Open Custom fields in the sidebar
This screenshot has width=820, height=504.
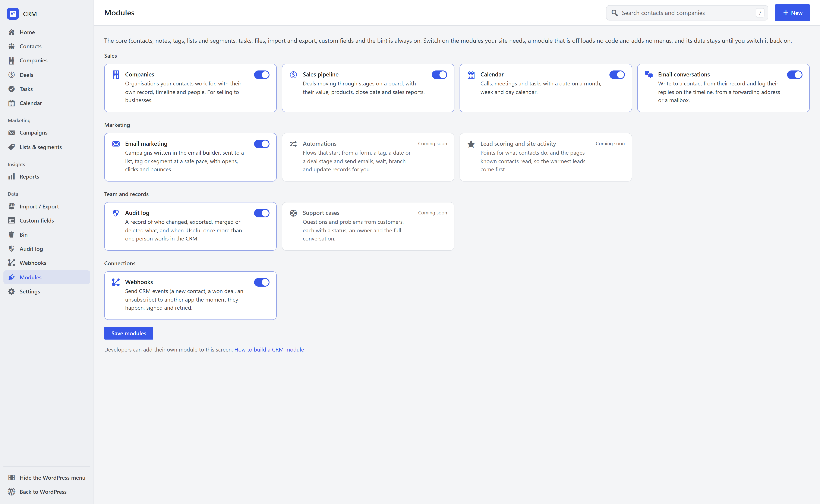tap(47, 221)
